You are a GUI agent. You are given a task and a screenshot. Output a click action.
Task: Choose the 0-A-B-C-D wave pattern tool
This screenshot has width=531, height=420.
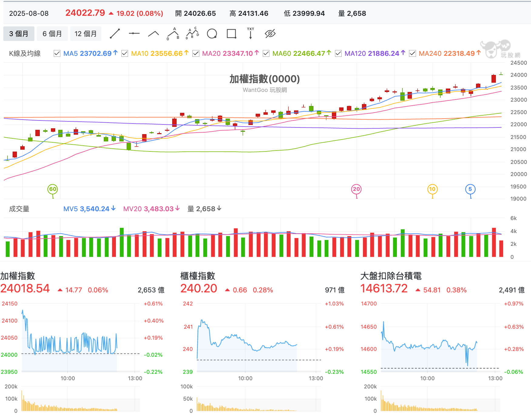[192, 34]
